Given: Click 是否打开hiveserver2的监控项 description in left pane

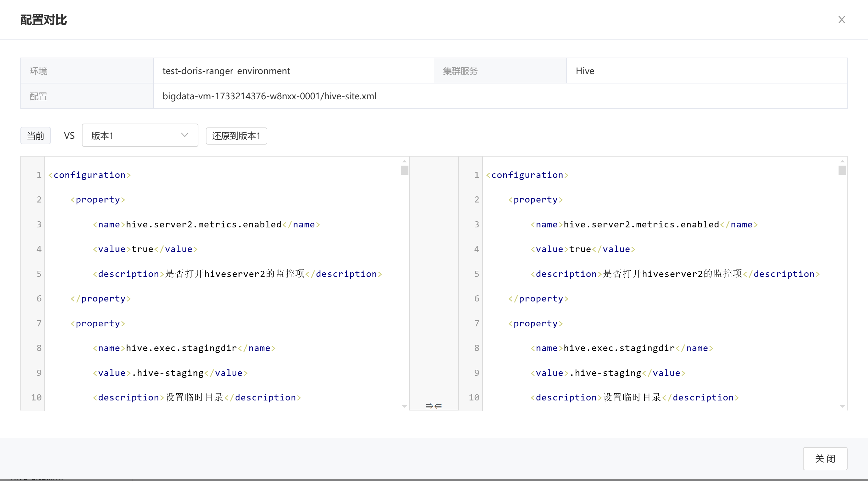Looking at the screenshot, I should 235,274.
